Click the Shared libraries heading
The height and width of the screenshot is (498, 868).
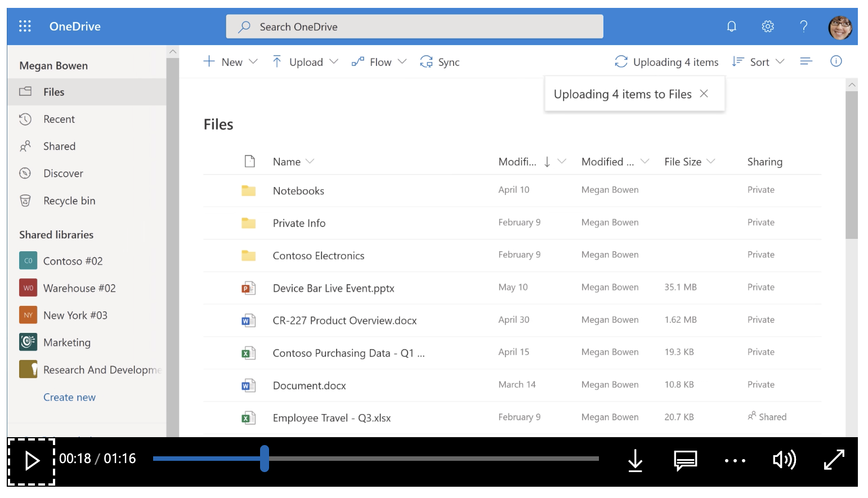(56, 234)
